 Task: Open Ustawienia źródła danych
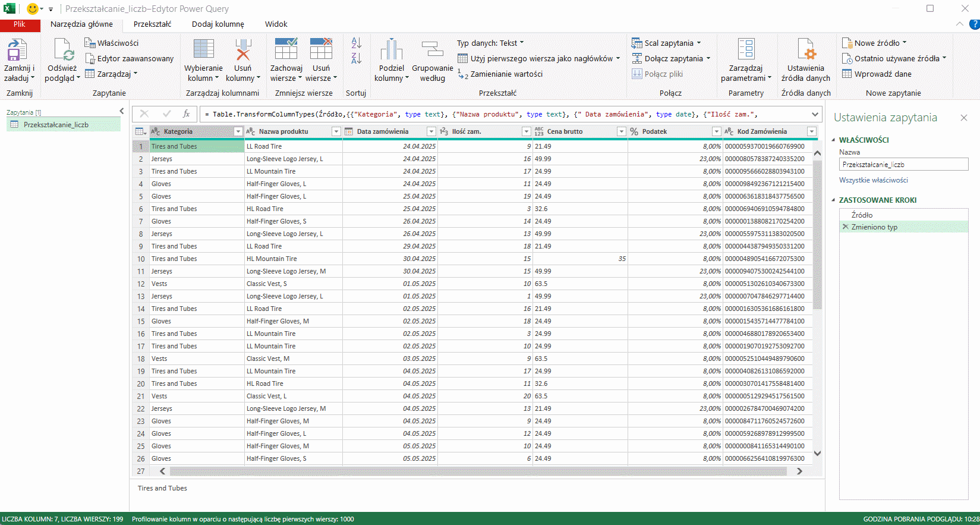pyautogui.click(x=806, y=60)
